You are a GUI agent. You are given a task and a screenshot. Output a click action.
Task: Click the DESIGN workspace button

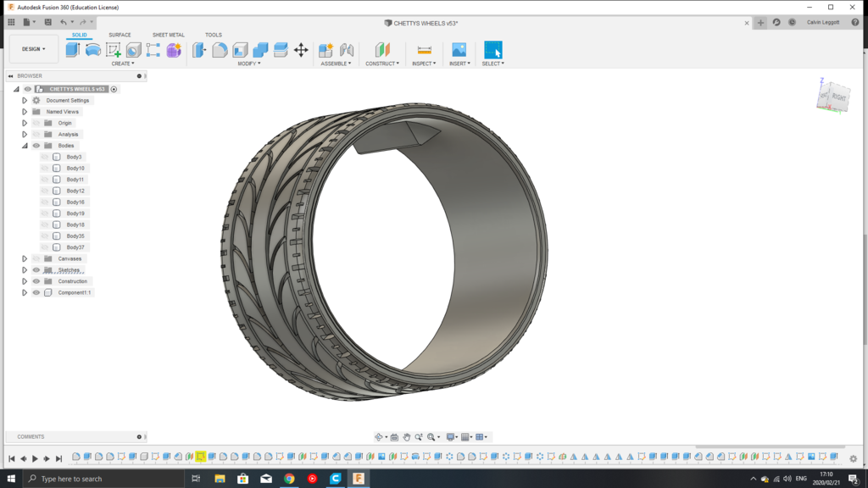32,48
